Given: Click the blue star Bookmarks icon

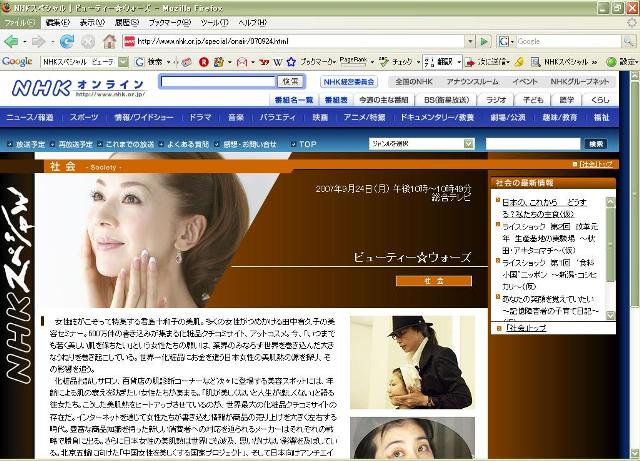Looking at the screenshot, I should (x=291, y=62).
